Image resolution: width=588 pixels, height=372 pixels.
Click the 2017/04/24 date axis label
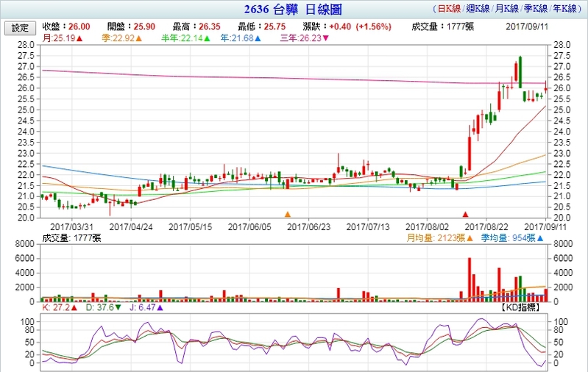[131, 227]
